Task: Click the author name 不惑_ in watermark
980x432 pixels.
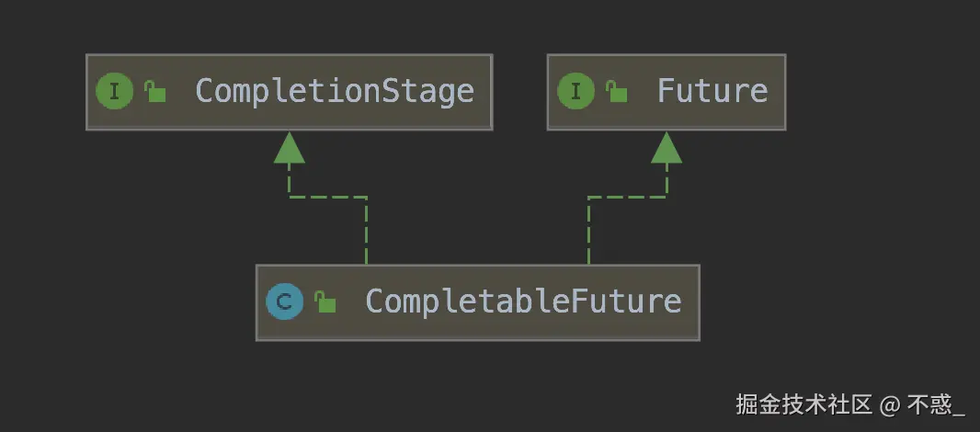Action: point(936,405)
